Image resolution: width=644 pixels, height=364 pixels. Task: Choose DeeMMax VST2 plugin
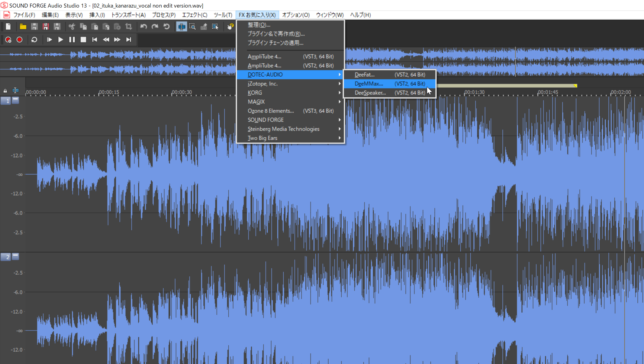[x=390, y=84]
